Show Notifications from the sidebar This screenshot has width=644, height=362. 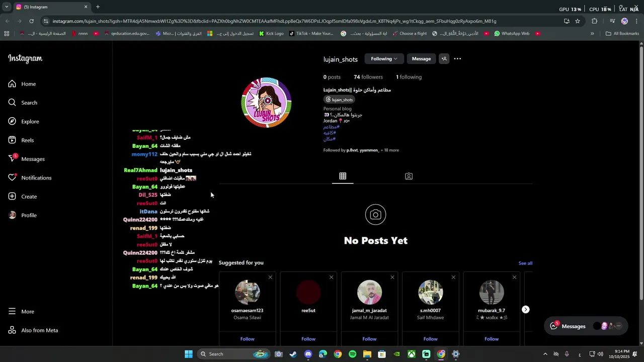pos(30,178)
